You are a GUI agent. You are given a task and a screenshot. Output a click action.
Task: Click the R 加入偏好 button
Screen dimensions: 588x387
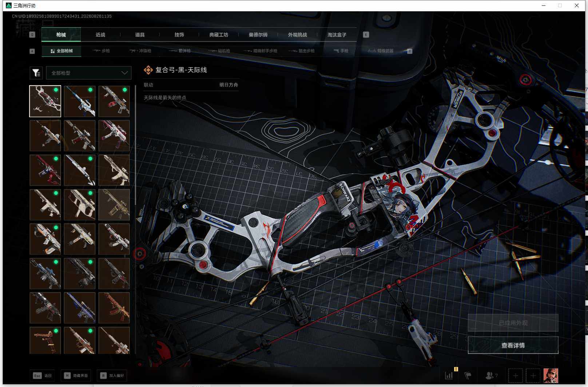(x=112, y=375)
